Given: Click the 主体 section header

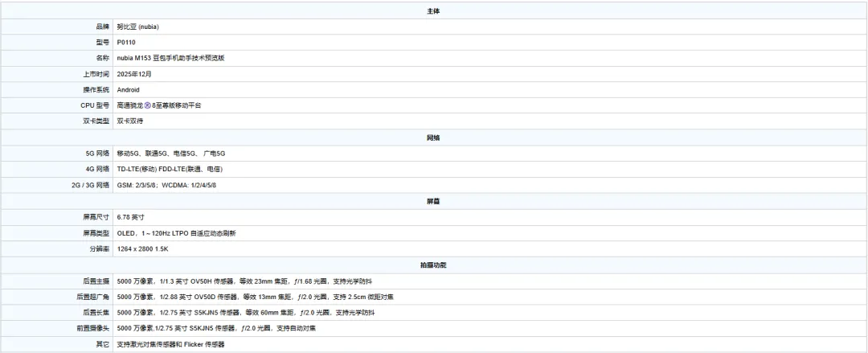Looking at the screenshot, I should pos(433,11).
